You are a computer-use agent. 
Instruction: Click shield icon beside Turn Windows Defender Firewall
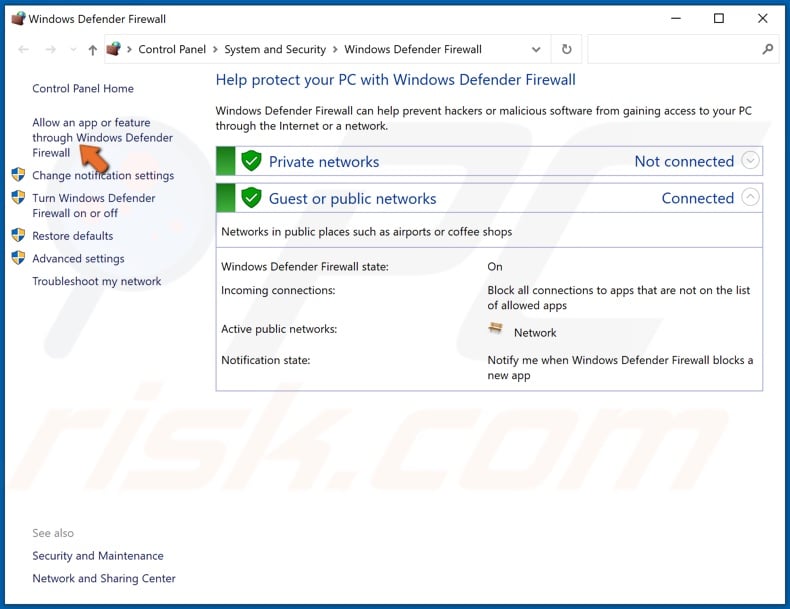18,197
